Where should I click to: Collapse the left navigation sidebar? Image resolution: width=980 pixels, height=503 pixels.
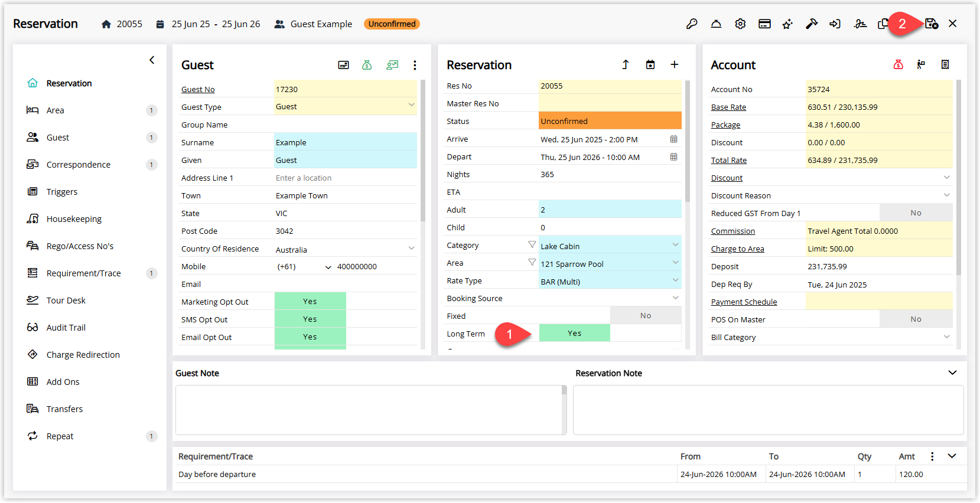(152, 60)
